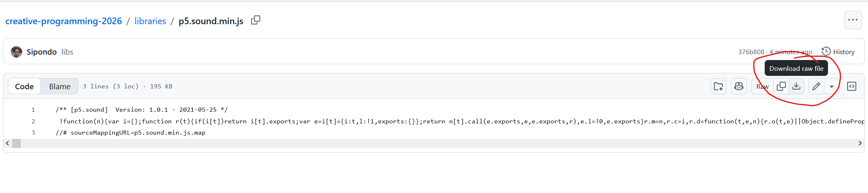Edit this file with pencil icon

click(816, 86)
